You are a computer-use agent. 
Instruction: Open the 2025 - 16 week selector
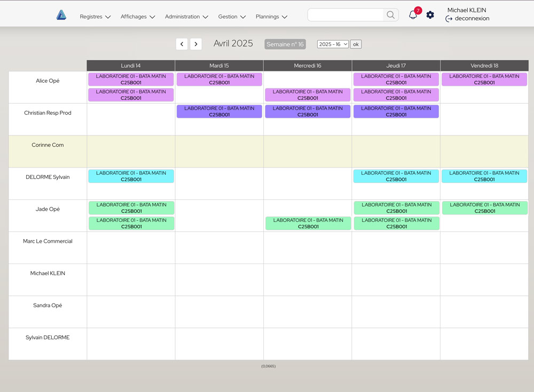(333, 44)
